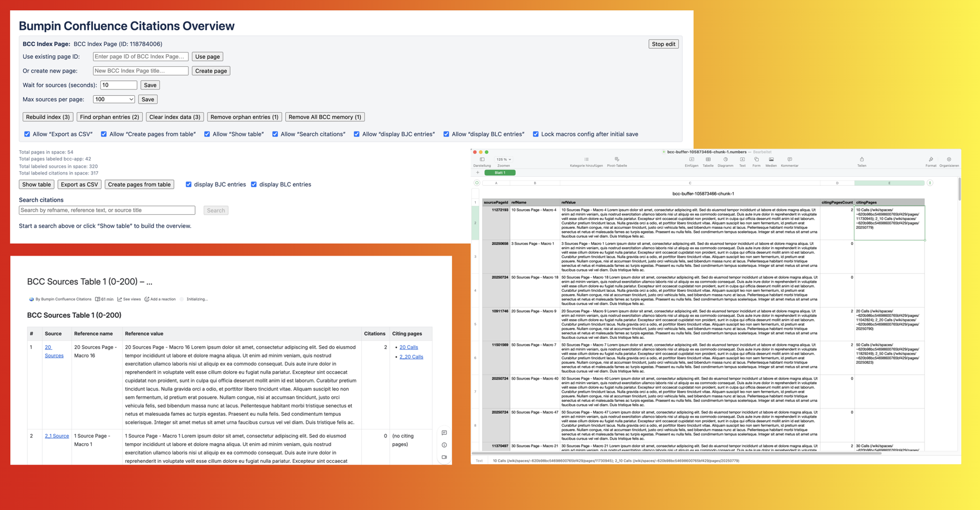Screen dimensions: 980x510
Task: Open the Format paintbrush panel
Action: tap(930, 159)
